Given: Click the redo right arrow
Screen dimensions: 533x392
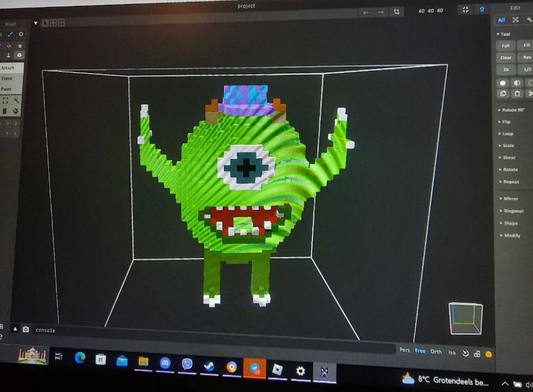Looking at the screenshot, I should (x=380, y=12).
